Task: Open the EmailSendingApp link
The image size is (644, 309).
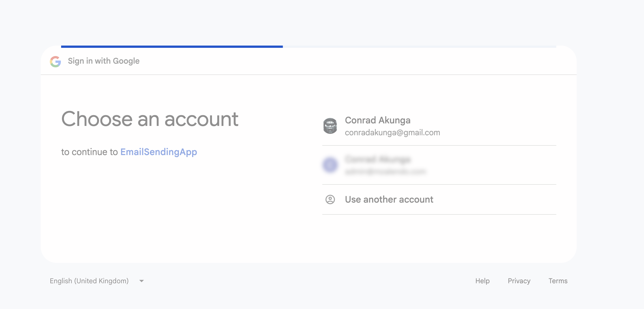Action: point(158,152)
